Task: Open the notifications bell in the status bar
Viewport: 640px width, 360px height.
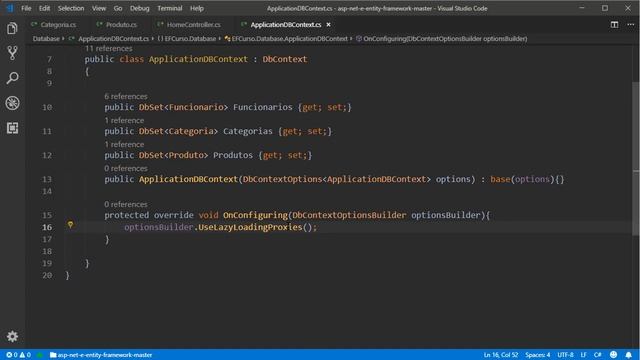Action: point(629,355)
